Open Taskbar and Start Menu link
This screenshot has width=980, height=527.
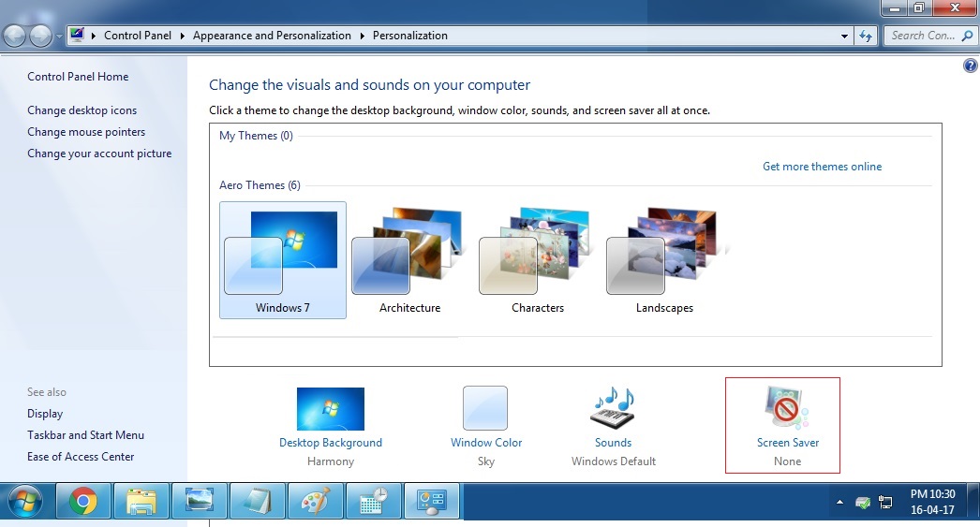[85, 435]
